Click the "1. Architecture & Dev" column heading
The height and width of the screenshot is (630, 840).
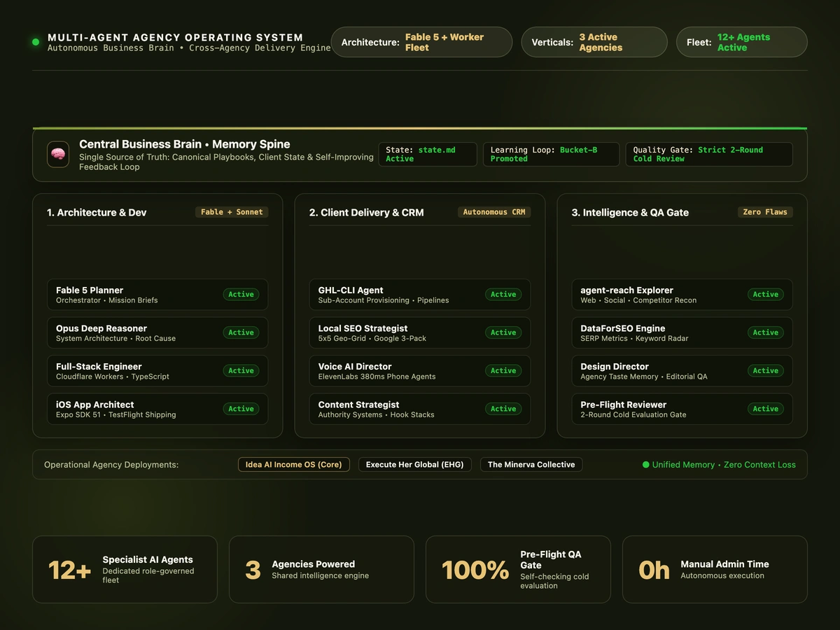[x=97, y=213]
